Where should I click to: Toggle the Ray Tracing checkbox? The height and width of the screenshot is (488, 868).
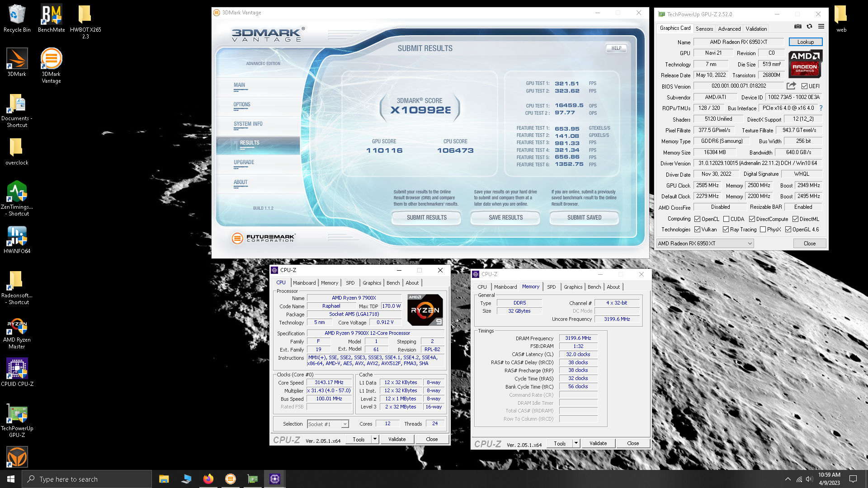click(726, 230)
